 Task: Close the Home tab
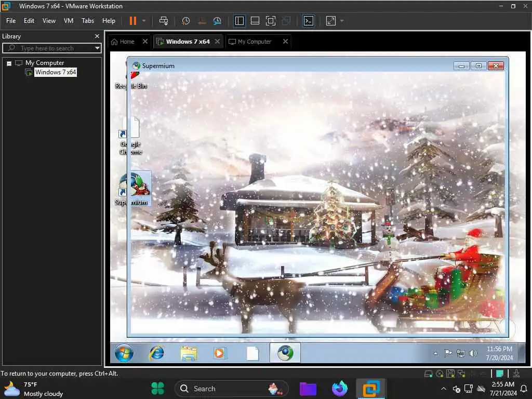tap(145, 42)
